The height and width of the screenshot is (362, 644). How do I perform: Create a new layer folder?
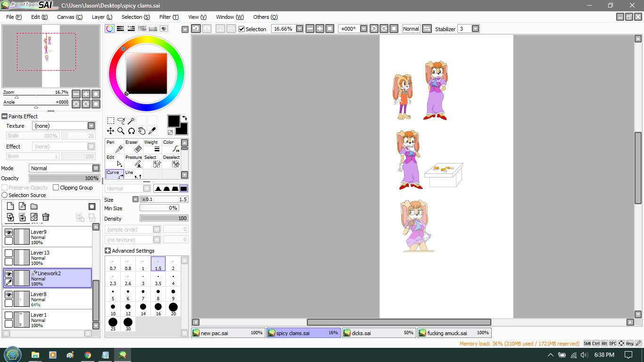coord(34,206)
